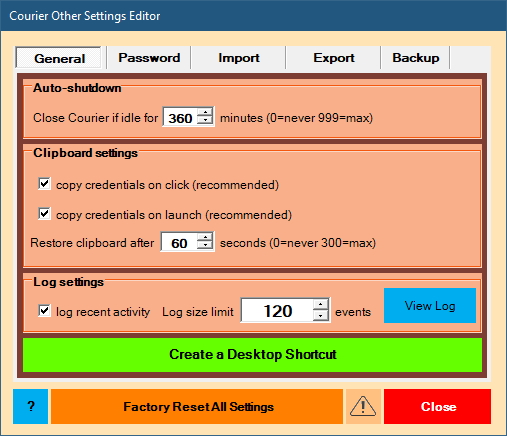Decrease idle minutes with down arrow
507x436 pixels.
(x=205, y=121)
